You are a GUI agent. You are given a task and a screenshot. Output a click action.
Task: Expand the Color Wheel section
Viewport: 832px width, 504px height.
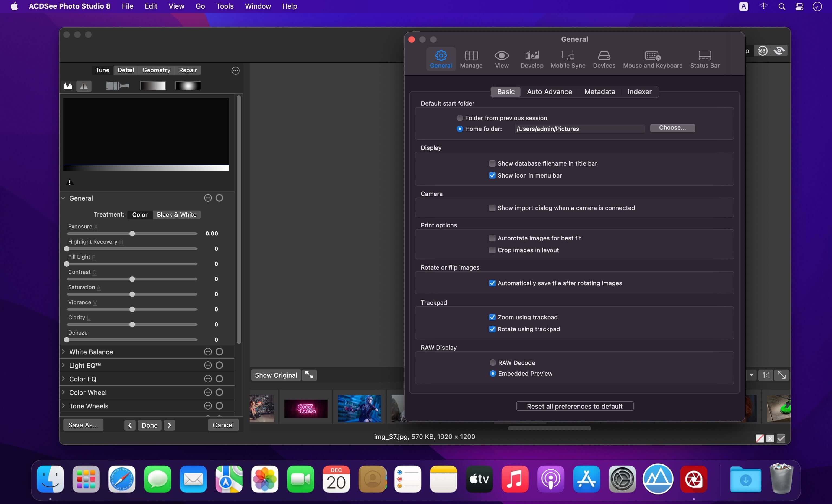tap(63, 392)
